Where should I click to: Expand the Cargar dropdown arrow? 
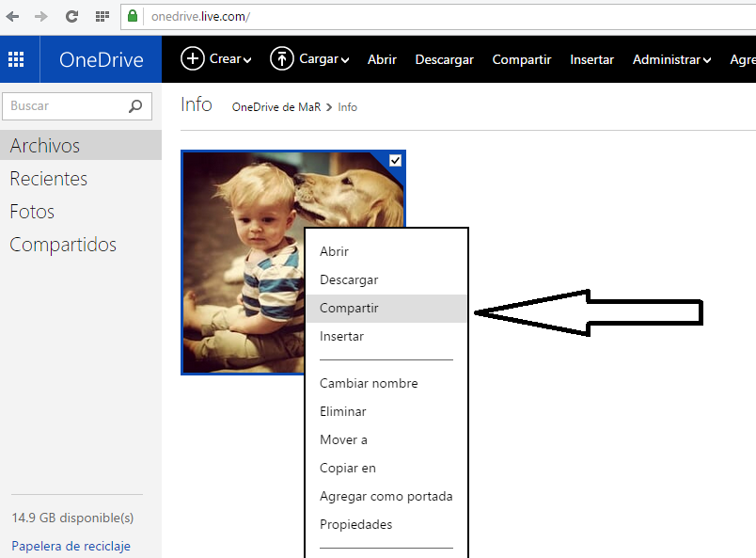(x=345, y=60)
